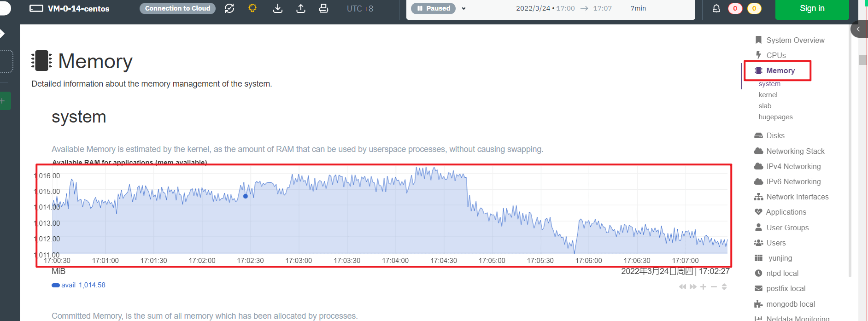This screenshot has height=321, width=868.
Task: Change the UTC +8 timezone
Action: pyautogui.click(x=360, y=8)
